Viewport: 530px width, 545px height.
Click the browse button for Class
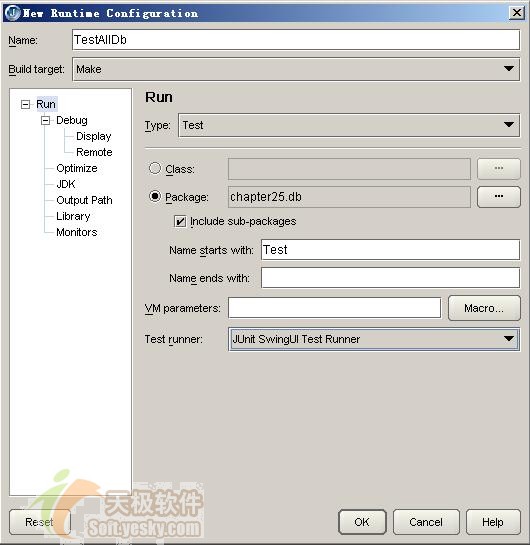click(499, 169)
